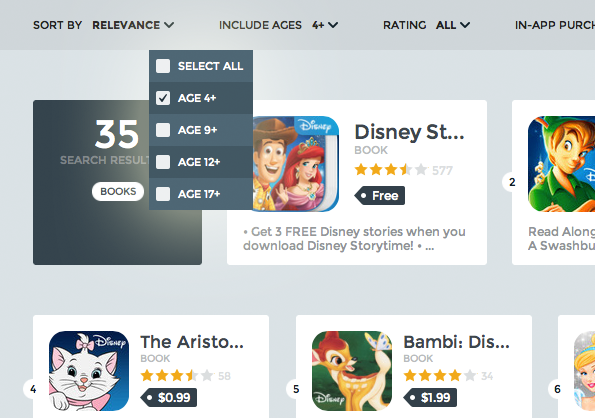The height and width of the screenshot is (418, 595).
Task: Open the Sort By Relevance dropdown
Action: 133,25
